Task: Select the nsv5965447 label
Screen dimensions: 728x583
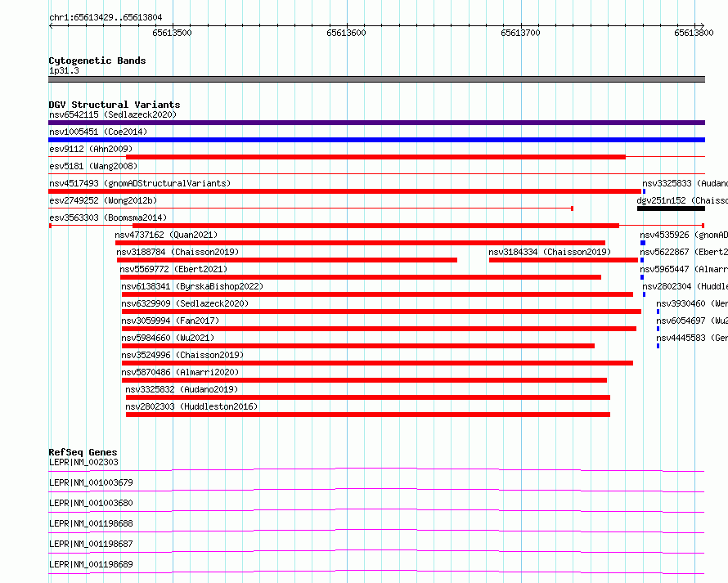Action: [x=684, y=269]
